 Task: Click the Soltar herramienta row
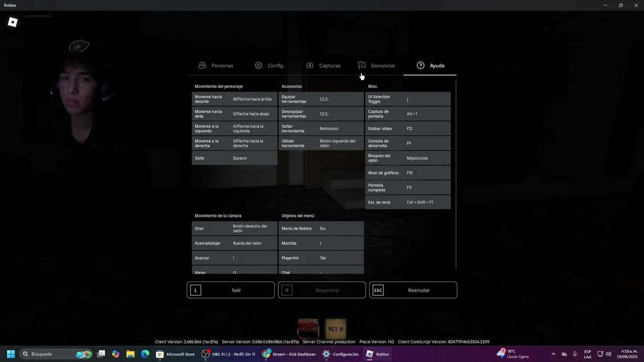tap(321, 129)
